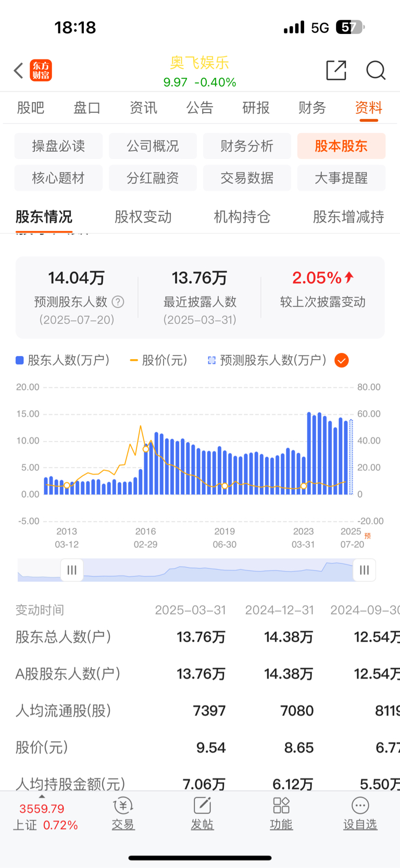This screenshot has width=400, height=868.
Task: Tap 7080 in 人均流通股 row
Action: click(x=297, y=711)
